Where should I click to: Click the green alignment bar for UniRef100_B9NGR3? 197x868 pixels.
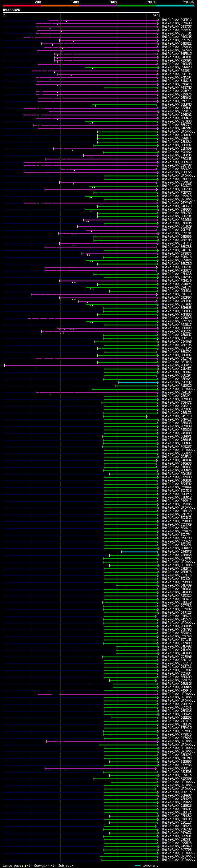click(x=122, y=67)
